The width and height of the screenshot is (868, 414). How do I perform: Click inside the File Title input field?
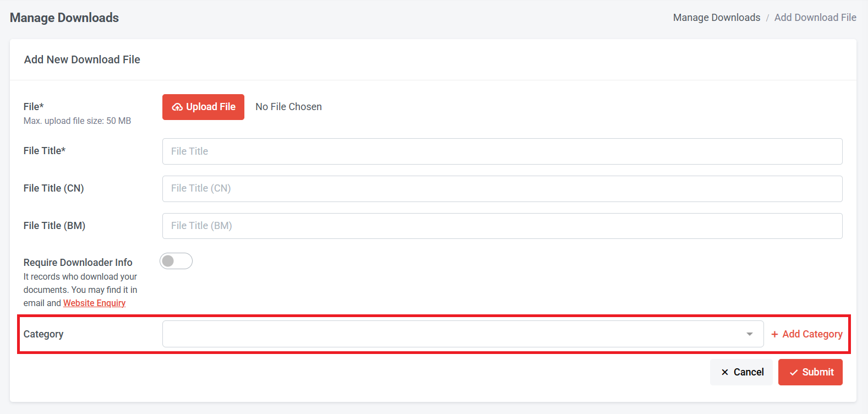(385, 151)
